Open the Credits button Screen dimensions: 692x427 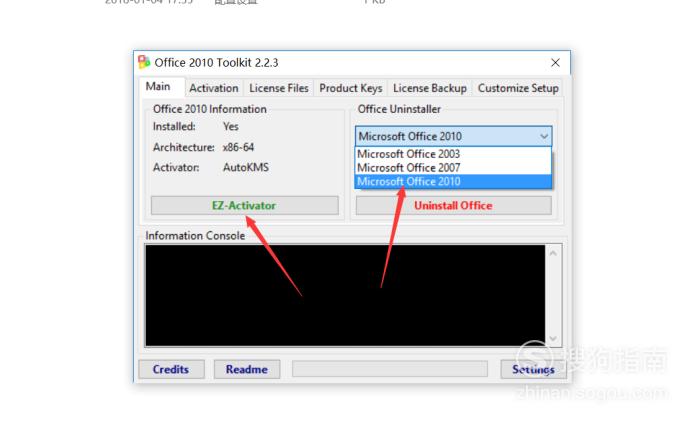pos(171,369)
